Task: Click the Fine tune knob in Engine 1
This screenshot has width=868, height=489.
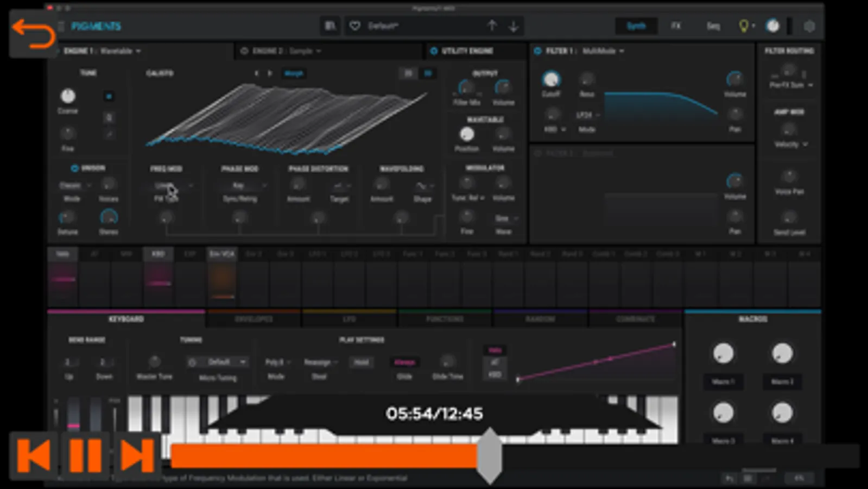Action: pos(67,134)
